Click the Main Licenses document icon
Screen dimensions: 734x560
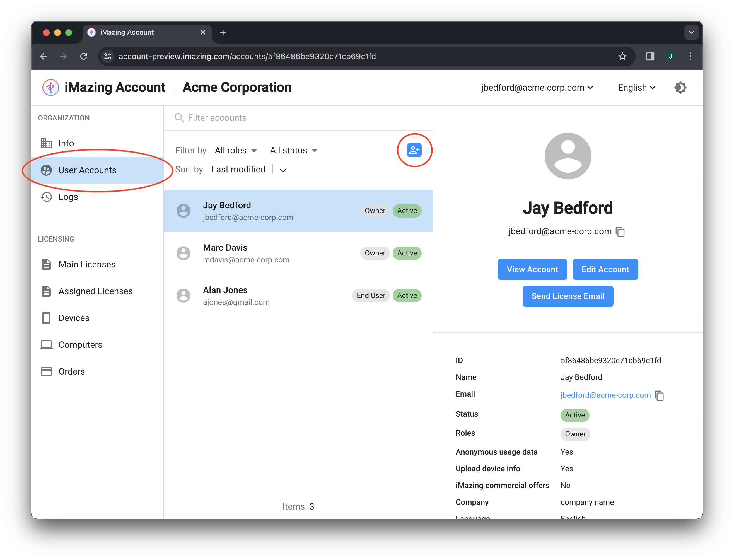46,264
